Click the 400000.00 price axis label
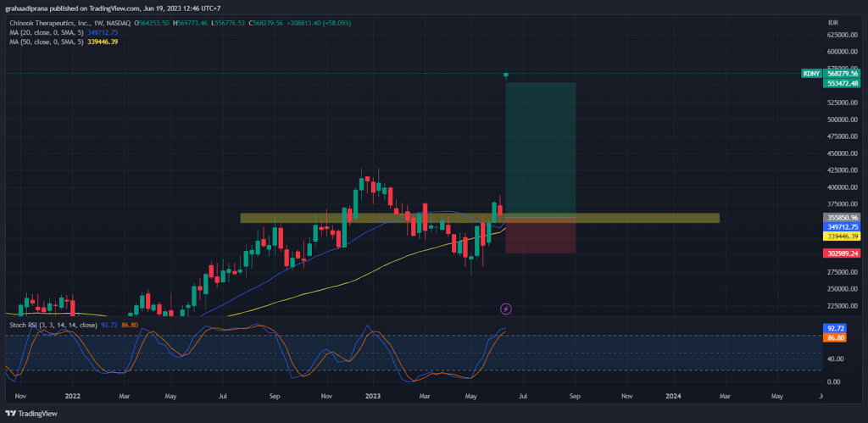 tap(843, 187)
